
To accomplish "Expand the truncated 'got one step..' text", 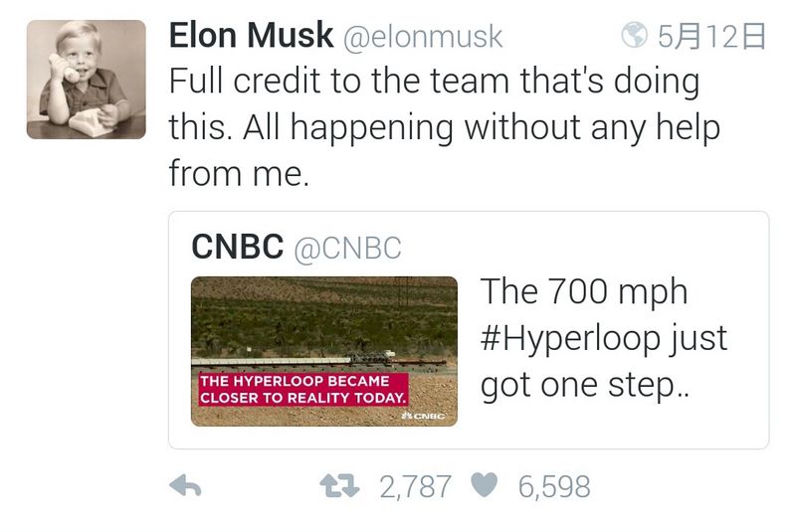I will click(x=583, y=385).
